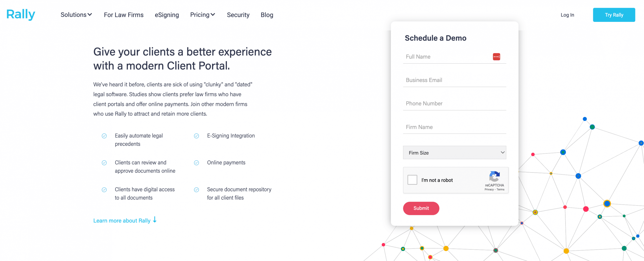The image size is (644, 261).
Task: Focus the Business Email field
Action: click(x=454, y=80)
